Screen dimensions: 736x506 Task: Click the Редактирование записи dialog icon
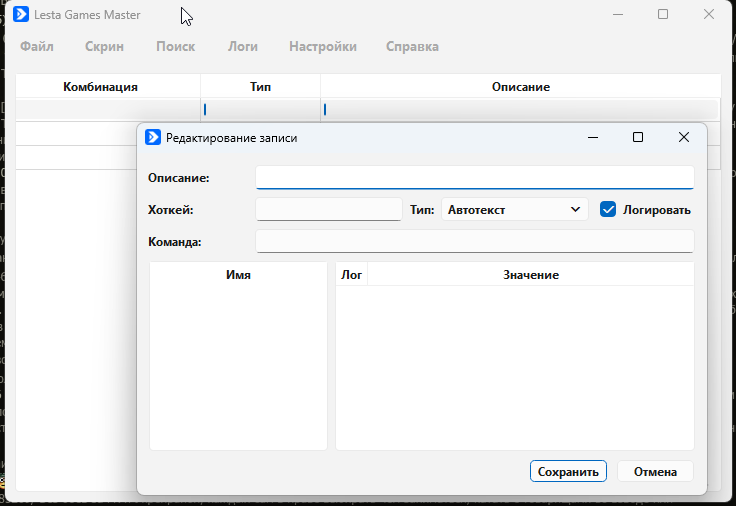click(153, 138)
